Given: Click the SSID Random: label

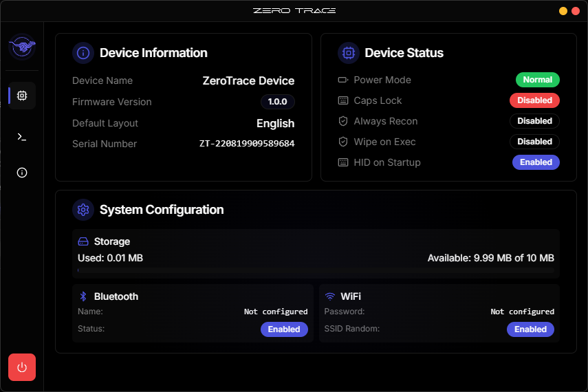Looking at the screenshot, I should coord(351,329).
